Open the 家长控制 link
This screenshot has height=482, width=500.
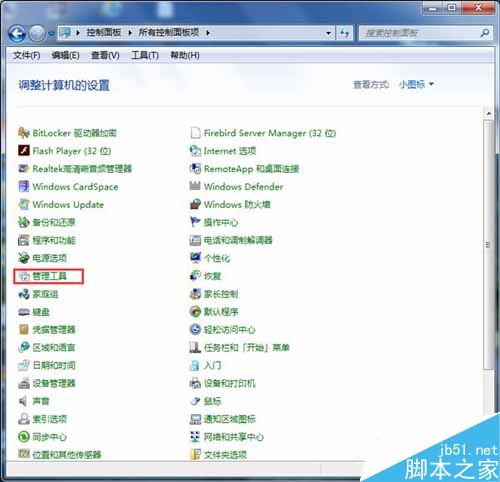pos(221,294)
